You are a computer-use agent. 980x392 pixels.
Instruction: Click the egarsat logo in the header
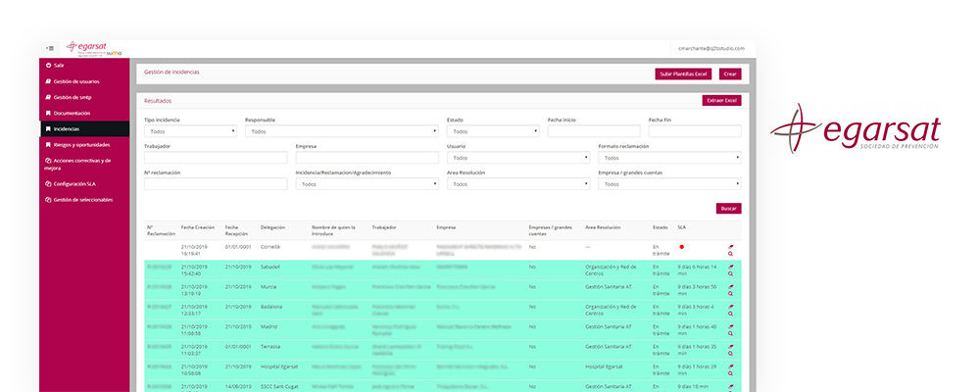(86, 47)
